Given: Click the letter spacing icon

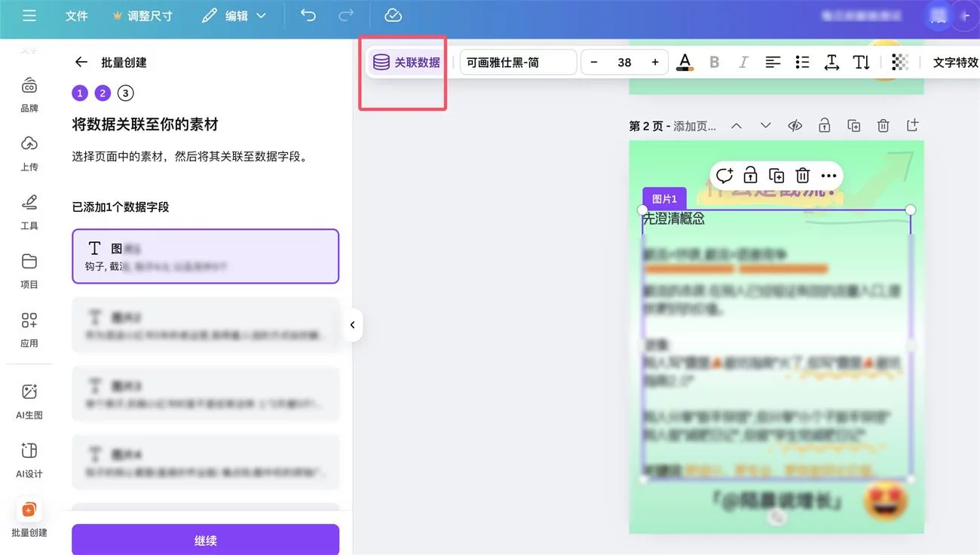Looking at the screenshot, I should [831, 62].
